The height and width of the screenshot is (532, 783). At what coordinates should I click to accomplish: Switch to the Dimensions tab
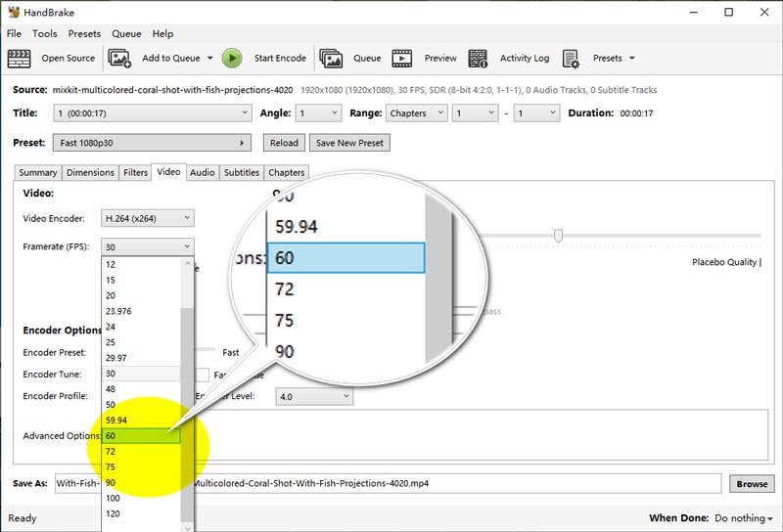point(90,173)
